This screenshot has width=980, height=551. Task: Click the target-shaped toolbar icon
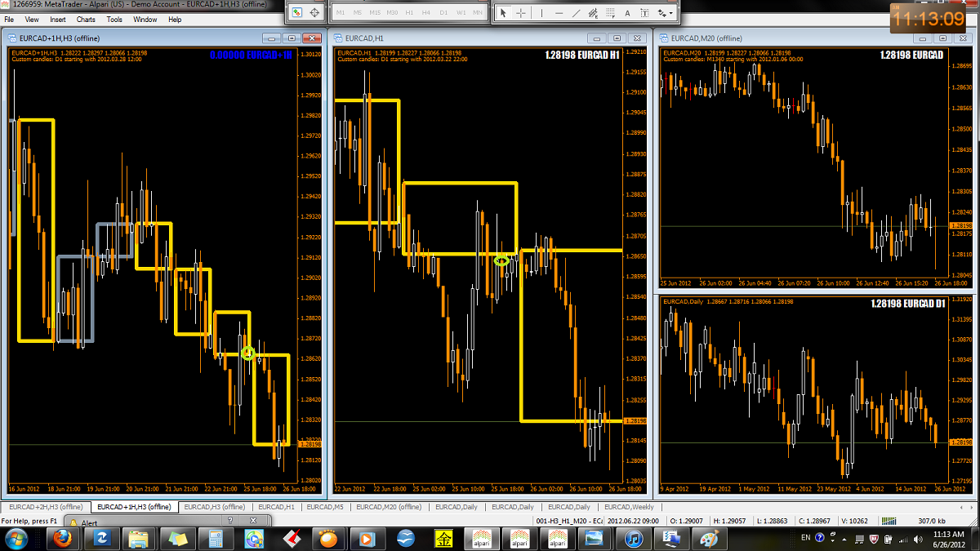coord(315,12)
